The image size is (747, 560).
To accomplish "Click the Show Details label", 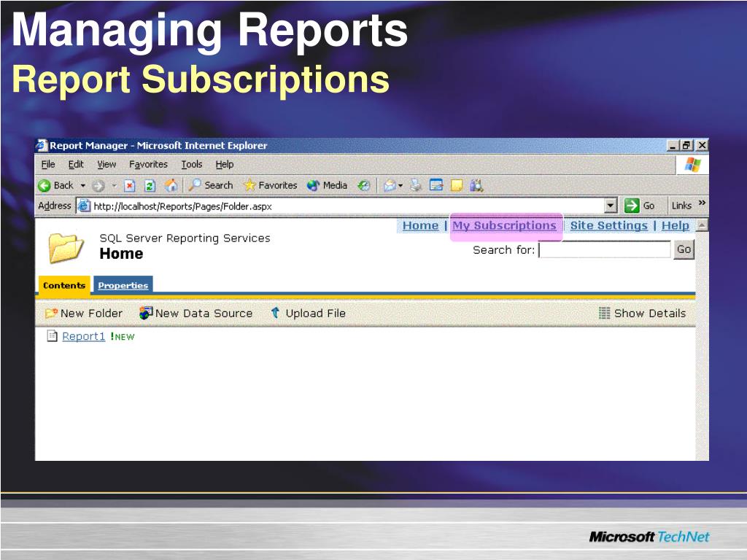I will click(x=650, y=314).
